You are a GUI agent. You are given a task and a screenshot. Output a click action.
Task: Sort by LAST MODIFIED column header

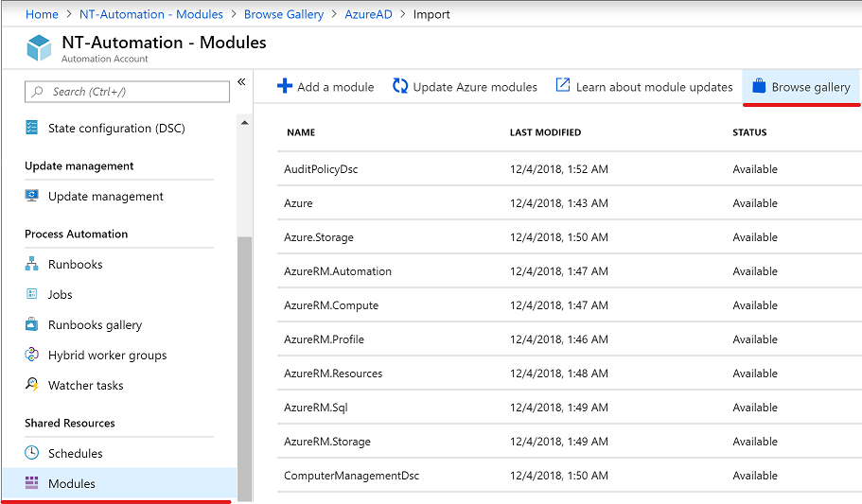click(x=545, y=132)
